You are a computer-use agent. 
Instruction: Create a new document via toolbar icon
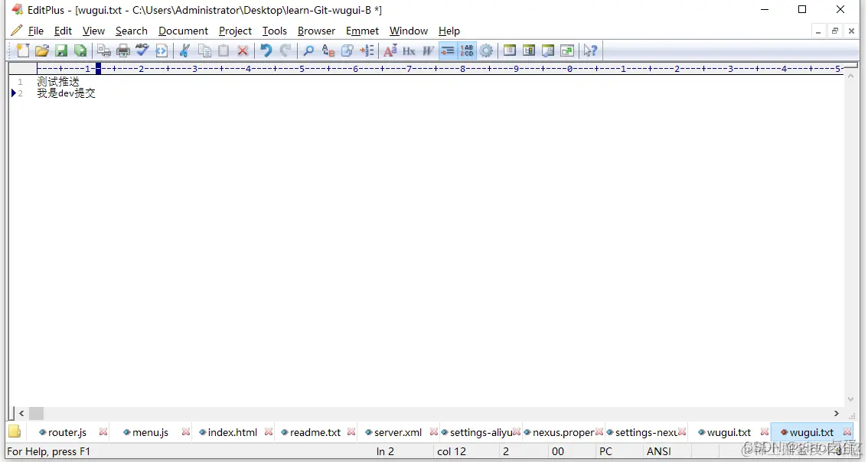pyautogui.click(x=23, y=51)
